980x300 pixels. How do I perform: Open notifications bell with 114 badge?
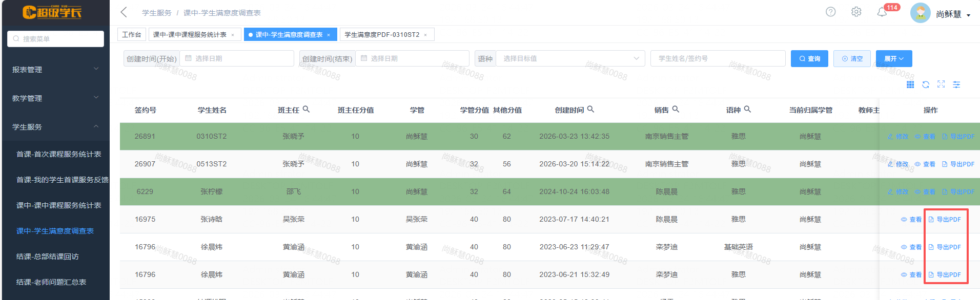(882, 12)
